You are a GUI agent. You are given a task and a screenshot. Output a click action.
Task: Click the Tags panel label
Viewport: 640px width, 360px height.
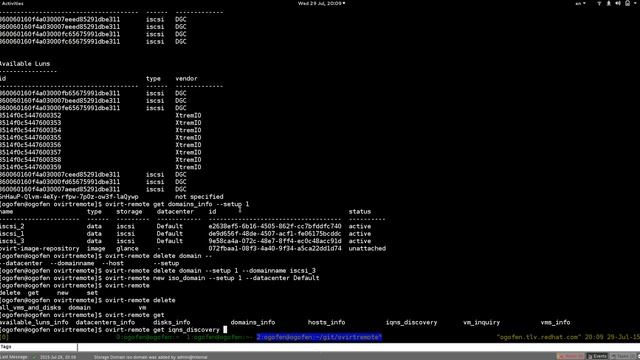tap(6, 347)
